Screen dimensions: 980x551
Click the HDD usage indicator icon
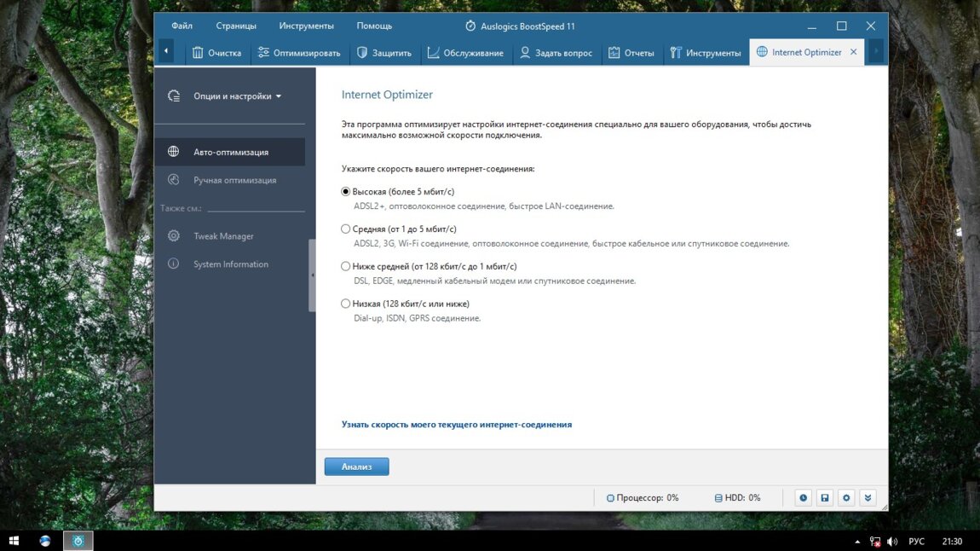(718, 498)
